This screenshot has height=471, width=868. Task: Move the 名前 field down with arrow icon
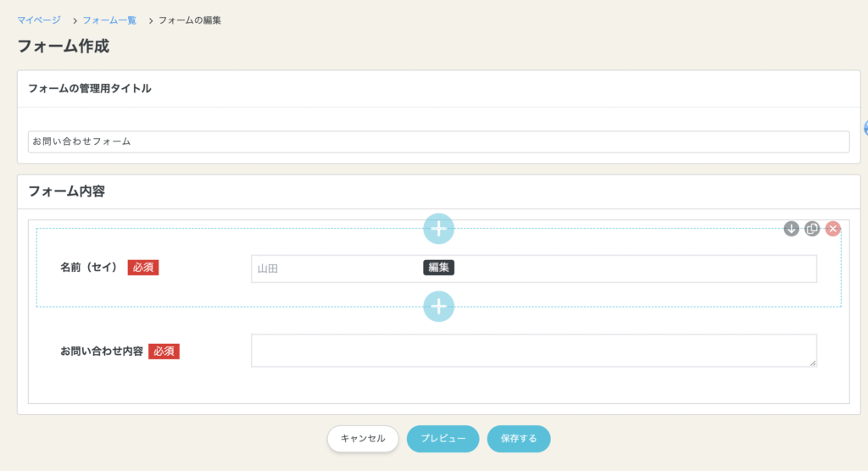click(791, 229)
